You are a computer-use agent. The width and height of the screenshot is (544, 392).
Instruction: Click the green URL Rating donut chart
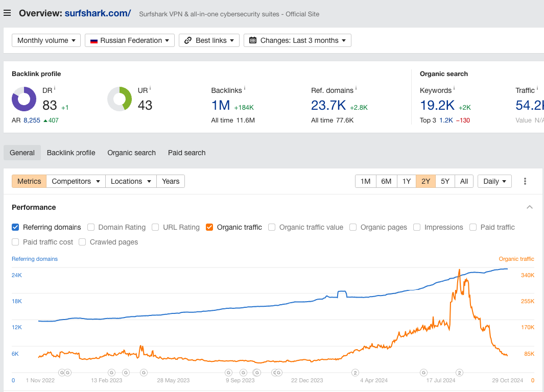(120, 99)
